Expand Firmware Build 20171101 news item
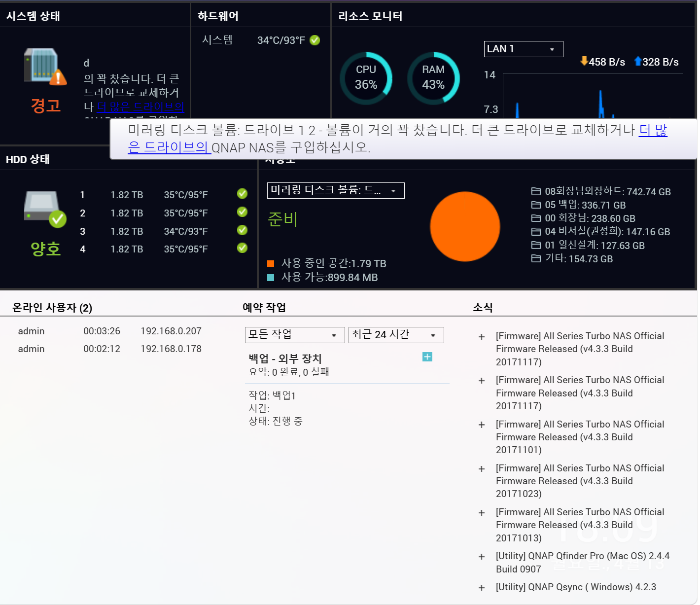The height and width of the screenshot is (605, 700). click(482, 425)
